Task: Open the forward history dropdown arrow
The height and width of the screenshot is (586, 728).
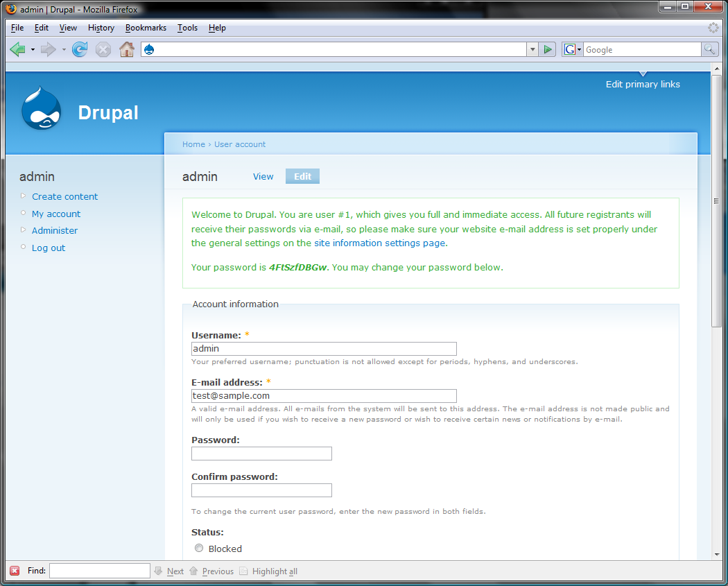Action: pyautogui.click(x=64, y=49)
